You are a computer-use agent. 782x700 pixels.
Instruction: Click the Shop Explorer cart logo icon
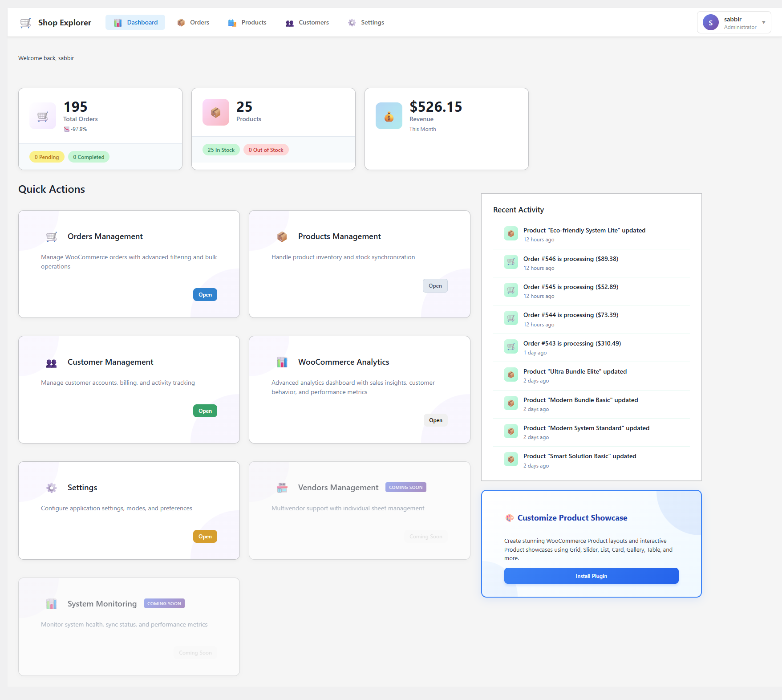(x=26, y=23)
